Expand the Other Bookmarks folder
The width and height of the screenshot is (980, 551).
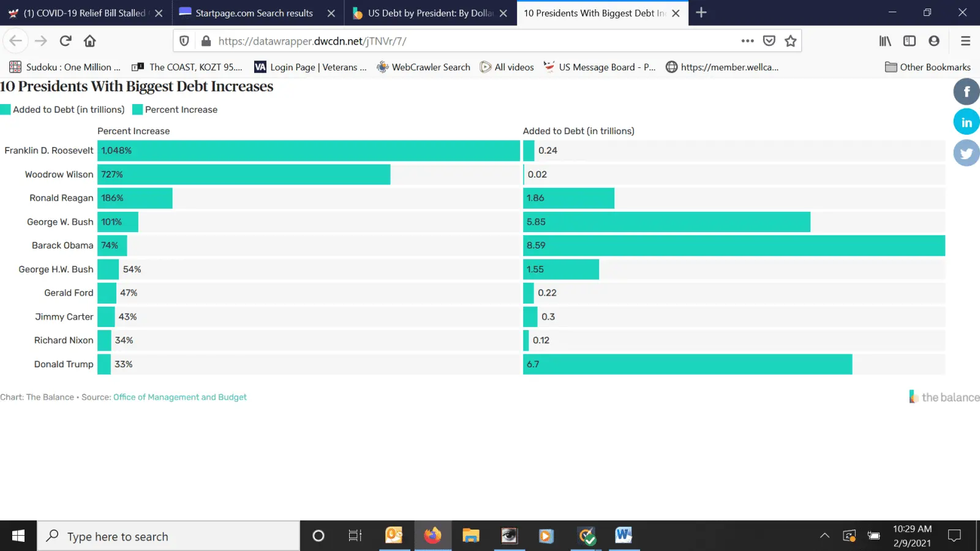(x=927, y=67)
